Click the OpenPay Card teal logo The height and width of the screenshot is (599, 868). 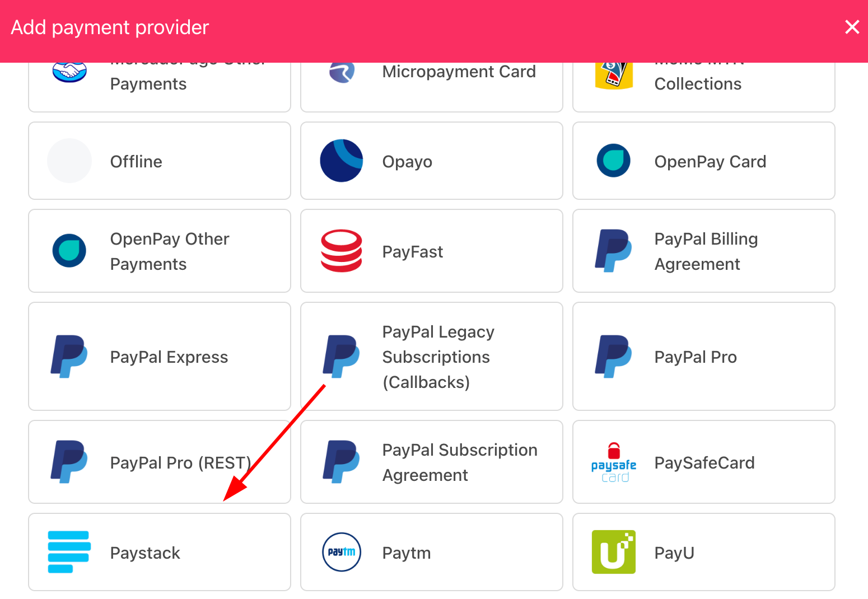[x=614, y=161]
